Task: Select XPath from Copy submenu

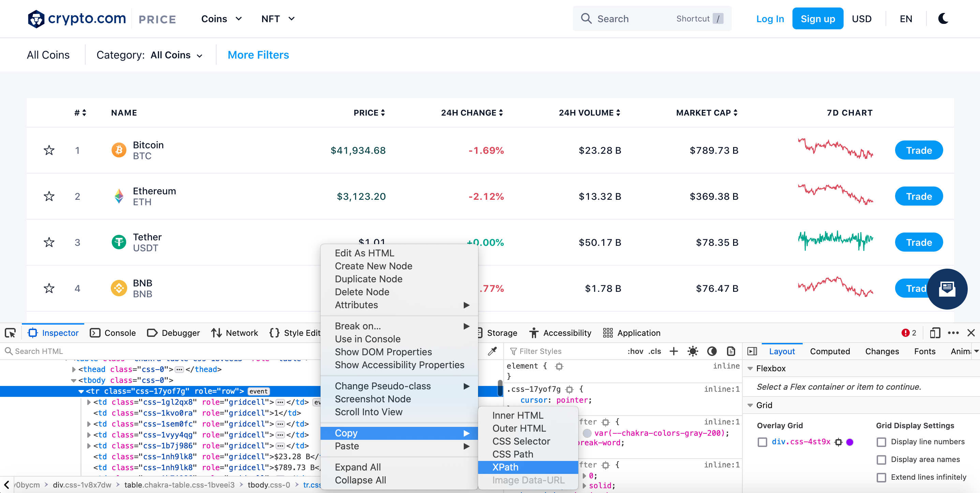Action: [506, 467]
